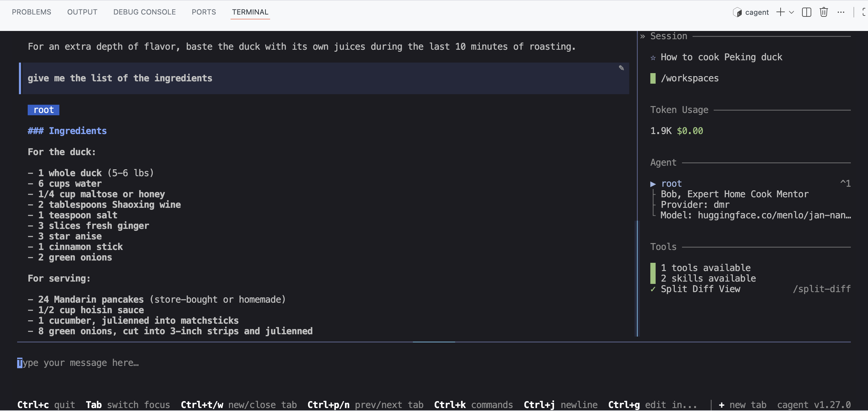Click the new terminal plus icon
Viewport: 868px width, 411px height.
(780, 12)
